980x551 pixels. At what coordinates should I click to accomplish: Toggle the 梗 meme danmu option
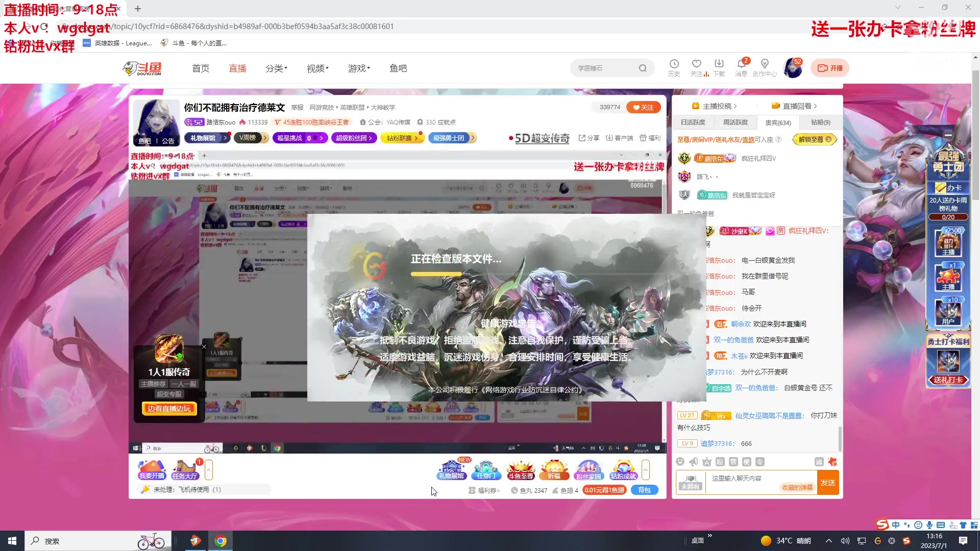(746, 461)
